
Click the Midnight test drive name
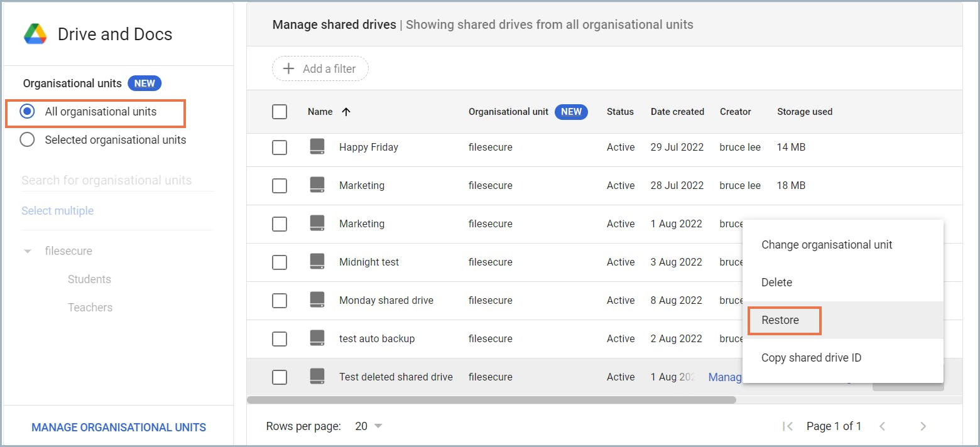pos(369,262)
